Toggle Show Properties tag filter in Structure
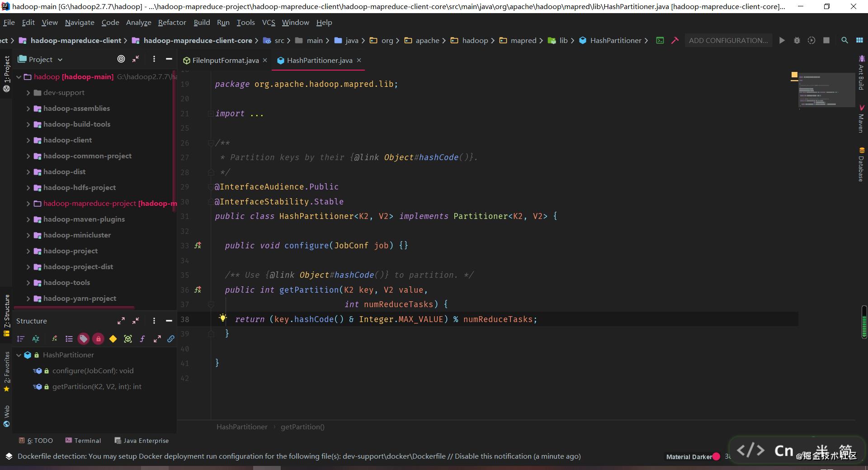 pos(84,339)
